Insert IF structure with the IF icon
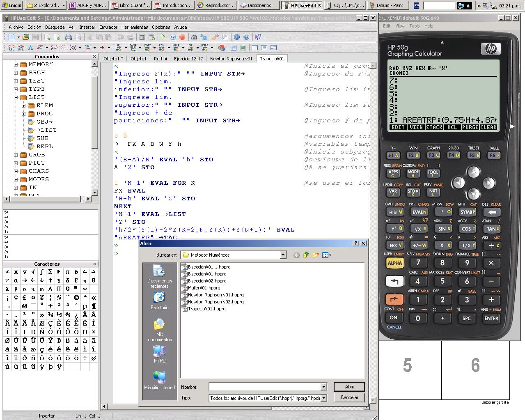This screenshot has width=525, height=420. [119, 48]
